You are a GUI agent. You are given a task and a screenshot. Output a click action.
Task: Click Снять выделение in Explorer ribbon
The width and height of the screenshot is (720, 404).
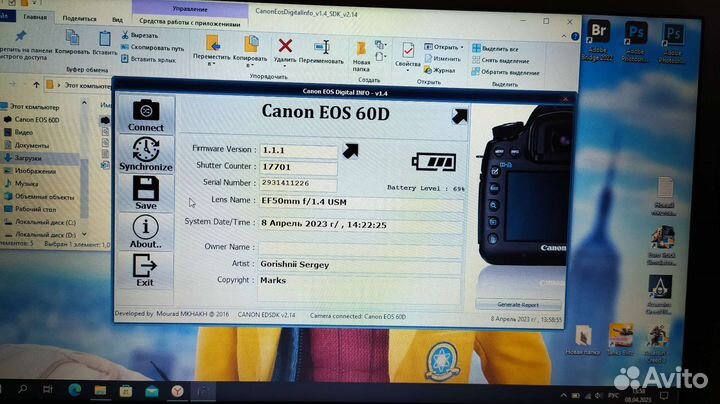(501, 61)
